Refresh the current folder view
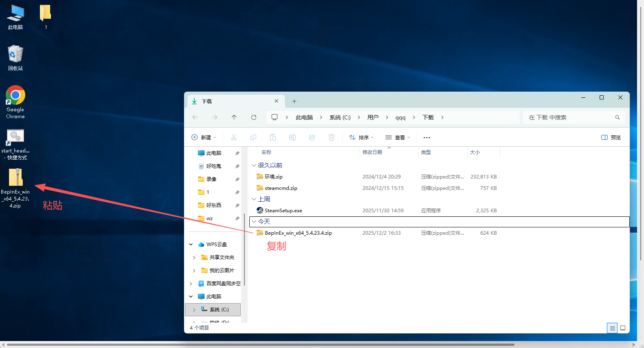This screenshot has width=644, height=348. pyautogui.click(x=254, y=117)
